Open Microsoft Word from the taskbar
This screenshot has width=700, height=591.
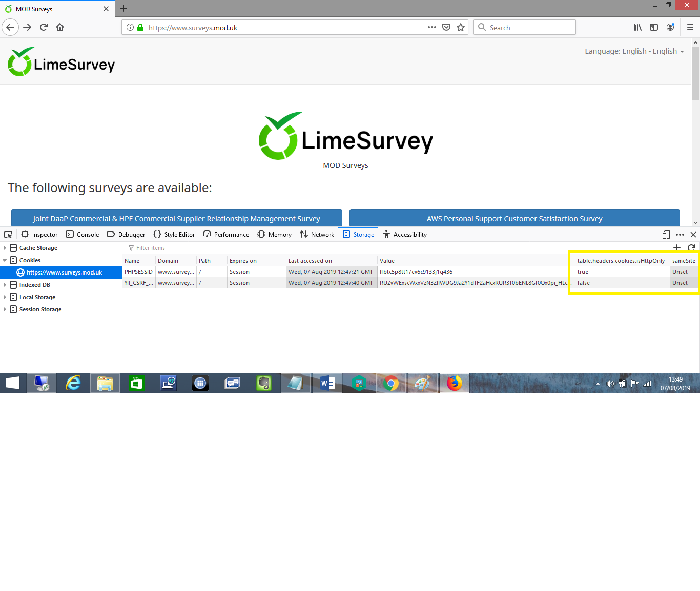tap(327, 383)
